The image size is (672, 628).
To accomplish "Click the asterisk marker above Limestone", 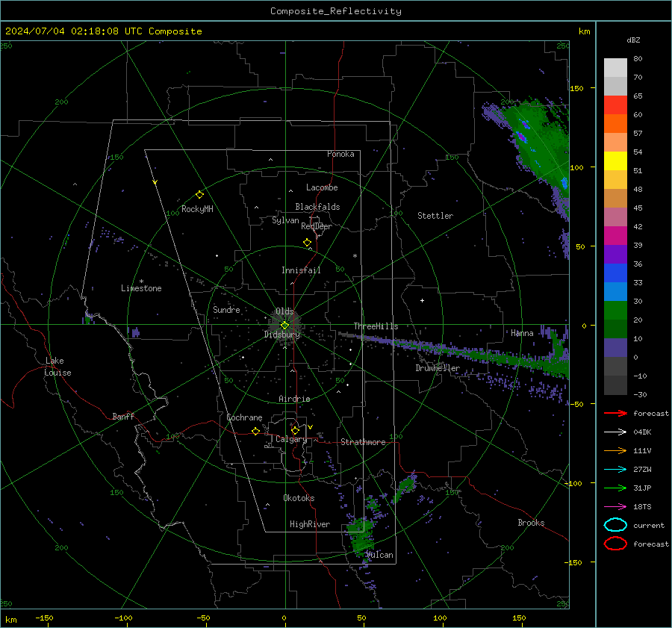I will [141, 282].
